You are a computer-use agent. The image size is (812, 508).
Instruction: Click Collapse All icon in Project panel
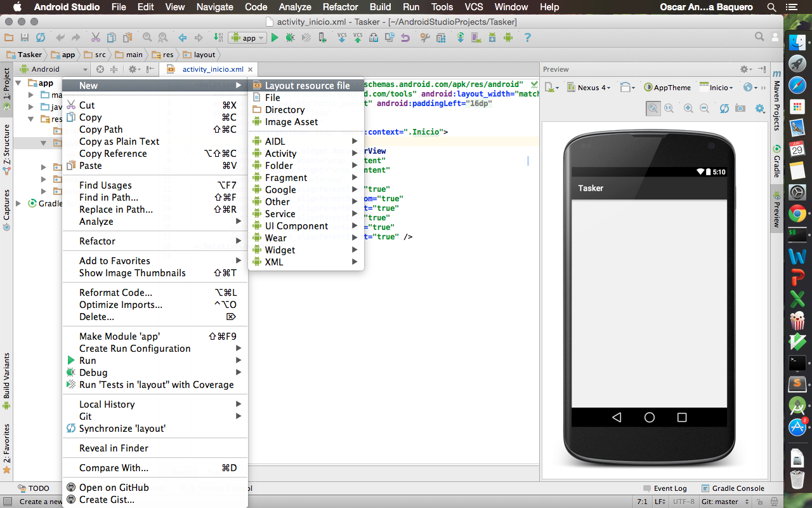pos(114,69)
